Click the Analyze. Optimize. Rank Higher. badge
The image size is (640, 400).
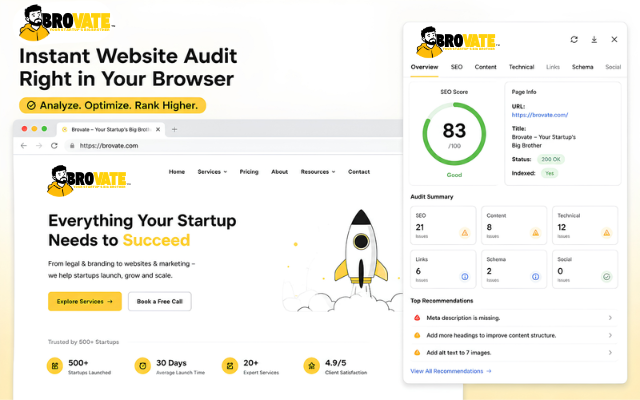[x=113, y=105]
